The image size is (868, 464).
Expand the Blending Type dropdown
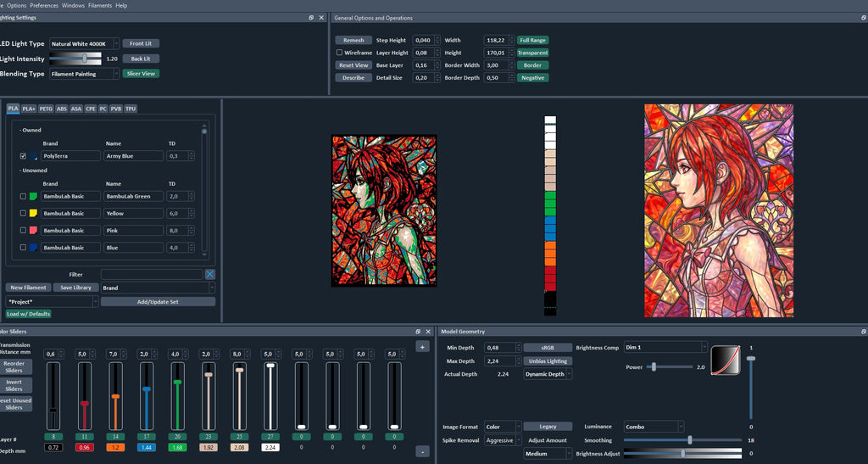(84, 74)
